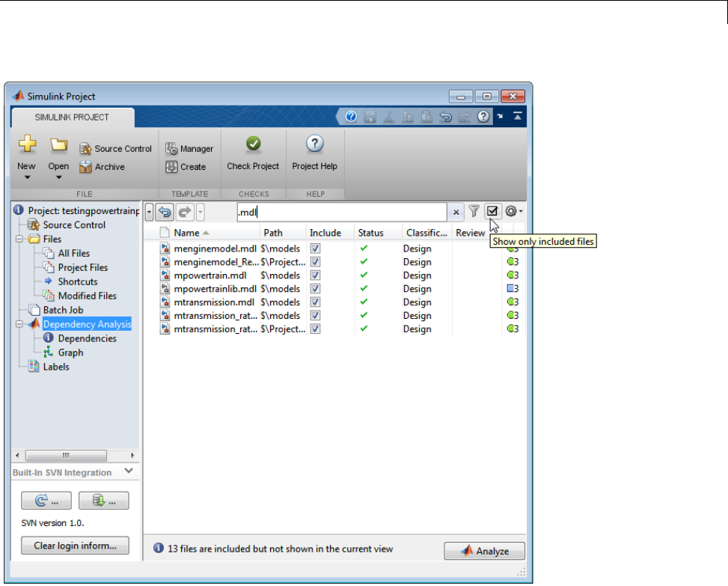The height and width of the screenshot is (586, 728).
Task: Collapse the Files tree node
Action: coord(19,239)
